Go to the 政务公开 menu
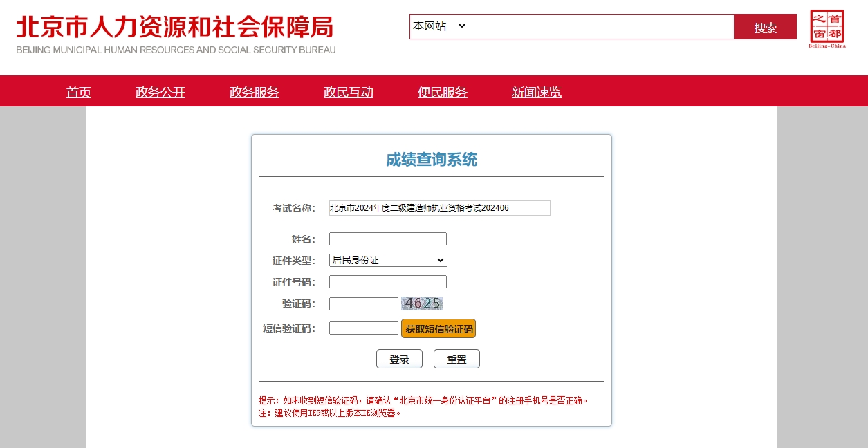 160,93
